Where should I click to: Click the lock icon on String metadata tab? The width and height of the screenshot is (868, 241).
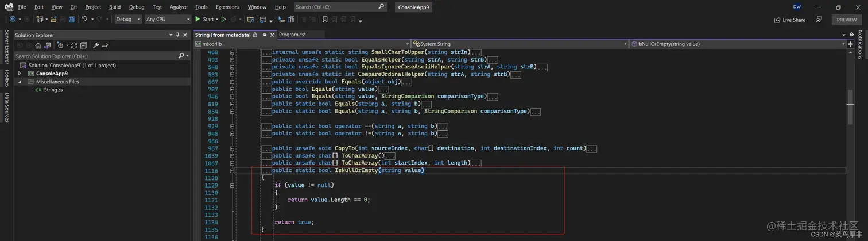[x=254, y=35]
